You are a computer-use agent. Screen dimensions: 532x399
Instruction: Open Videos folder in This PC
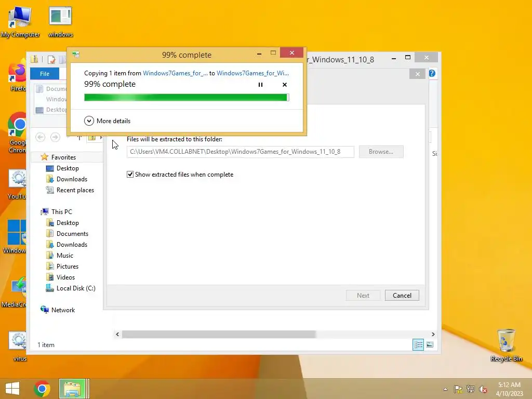point(65,277)
